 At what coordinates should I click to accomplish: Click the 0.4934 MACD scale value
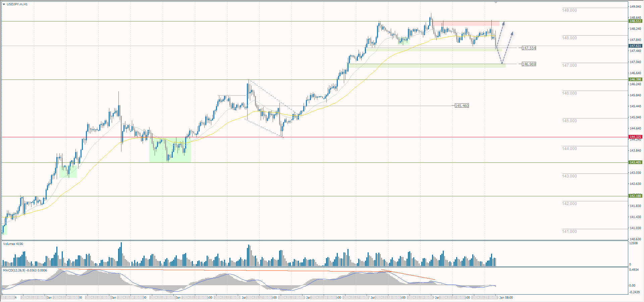click(x=634, y=270)
